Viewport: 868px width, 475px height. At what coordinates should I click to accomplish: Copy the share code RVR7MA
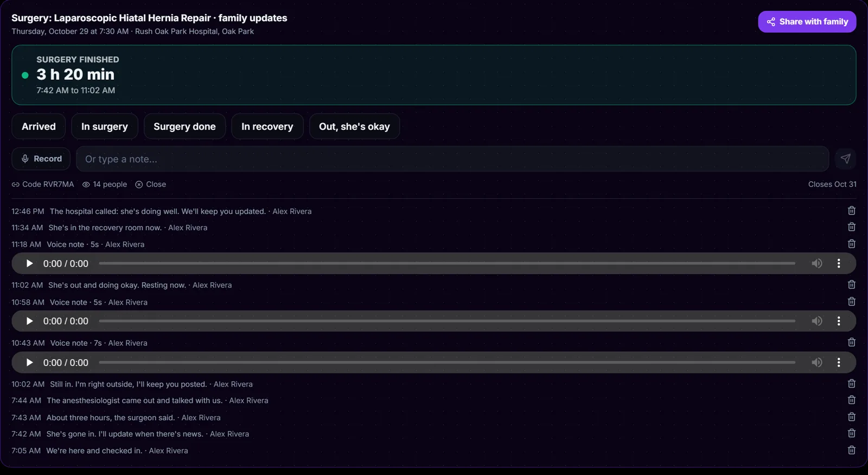(x=43, y=185)
